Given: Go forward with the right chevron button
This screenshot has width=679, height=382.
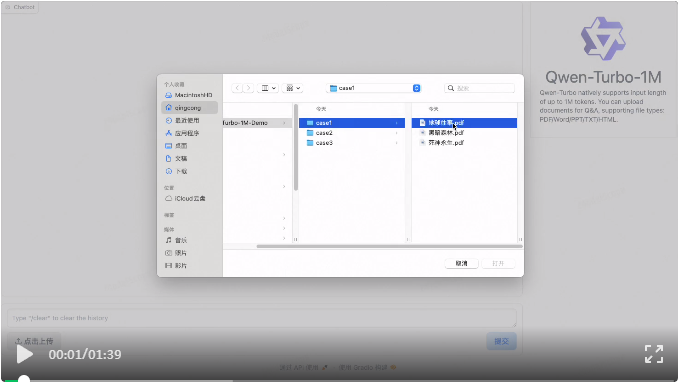Looking at the screenshot, I should point(248,88).
